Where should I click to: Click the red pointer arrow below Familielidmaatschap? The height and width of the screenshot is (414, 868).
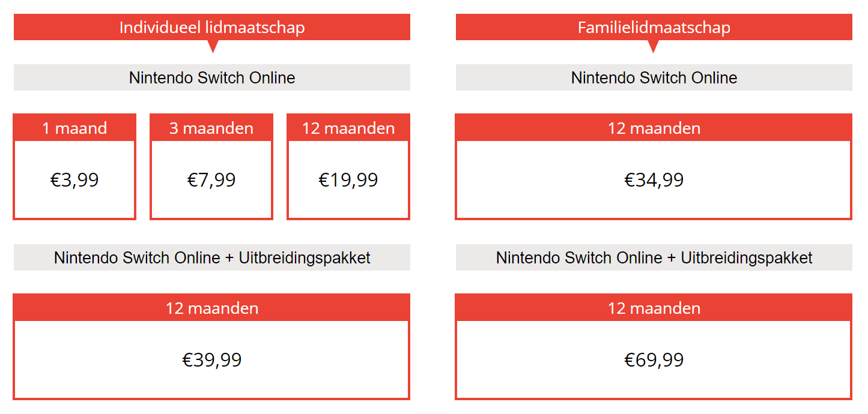(654, 46)
